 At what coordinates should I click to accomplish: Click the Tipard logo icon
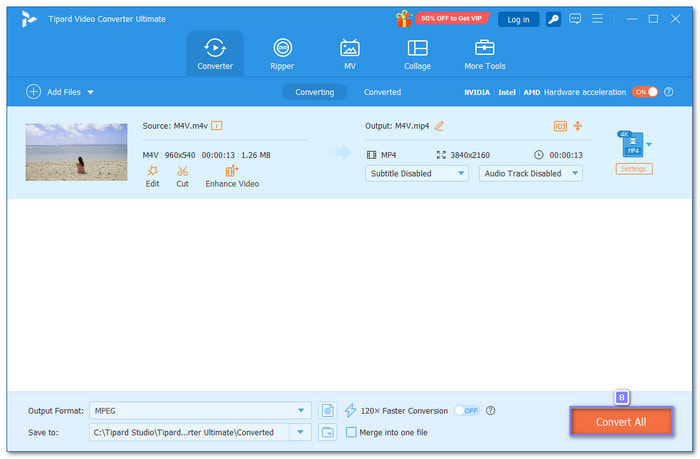29,19
